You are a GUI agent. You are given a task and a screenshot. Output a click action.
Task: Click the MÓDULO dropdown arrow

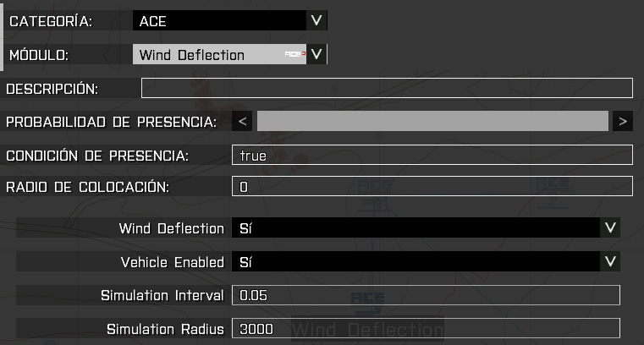pyautogui.click(x=316, y=55)
